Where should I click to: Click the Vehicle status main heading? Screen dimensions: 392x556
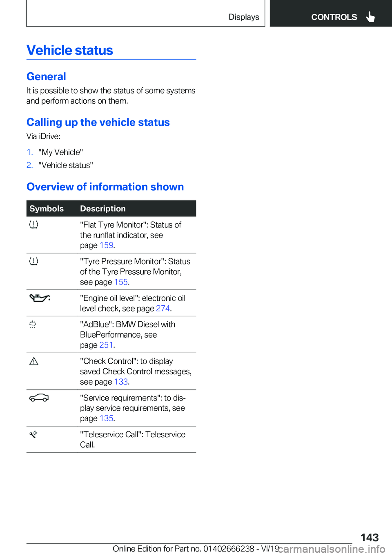tap(70, 50)
